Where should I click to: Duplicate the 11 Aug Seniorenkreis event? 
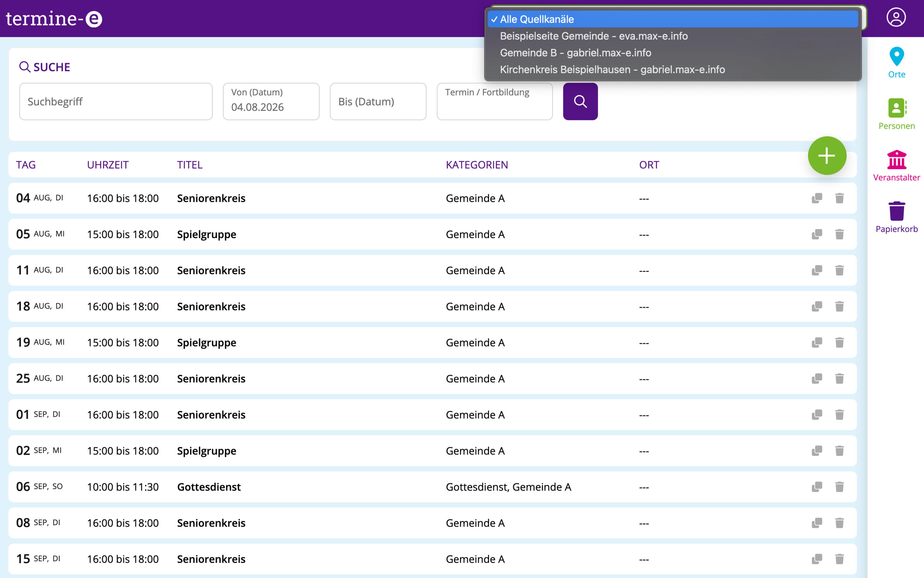pyautogui.click(x=817, y=270)
